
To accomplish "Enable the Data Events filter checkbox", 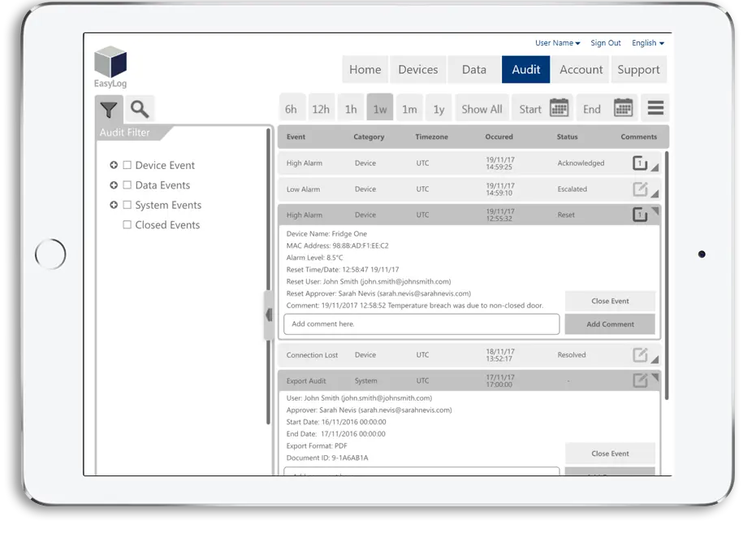I will pyautogui.click(x=127, y=184).
